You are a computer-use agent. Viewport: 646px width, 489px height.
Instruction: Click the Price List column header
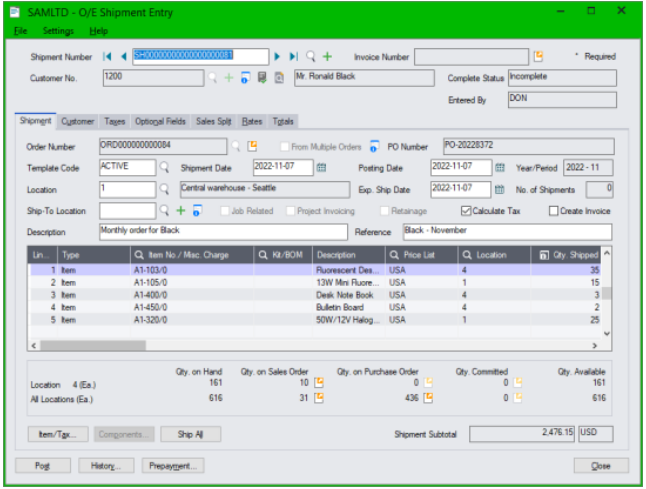421,255
